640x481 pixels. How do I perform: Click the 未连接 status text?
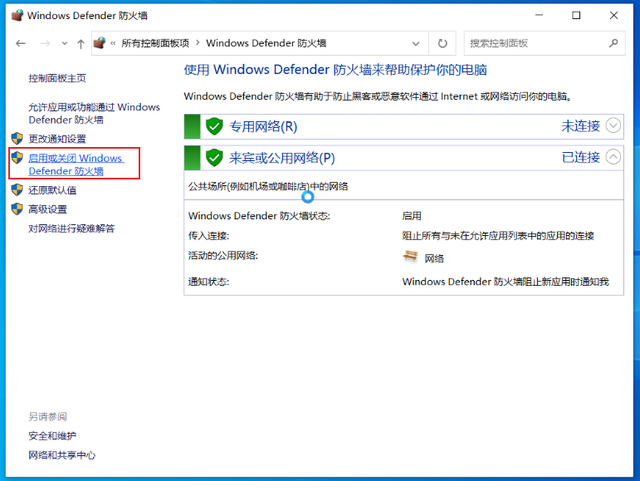[x=581, y=126]
